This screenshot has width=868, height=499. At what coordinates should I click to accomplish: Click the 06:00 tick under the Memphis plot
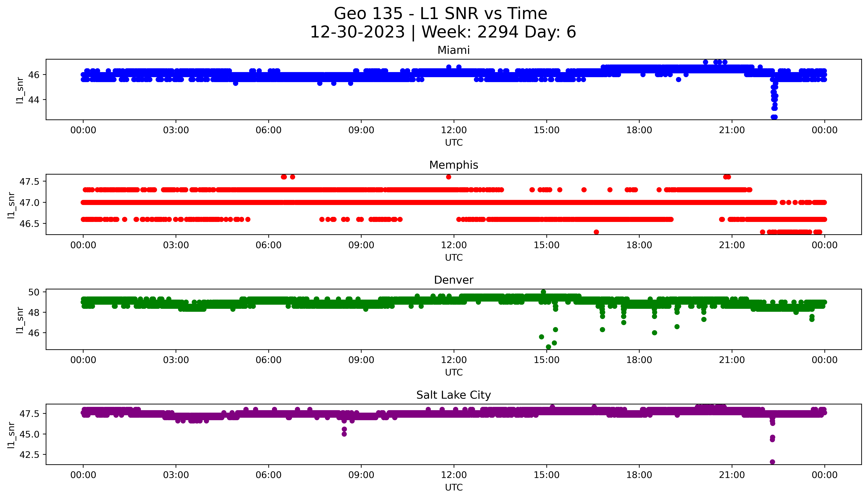click(269, 245)
